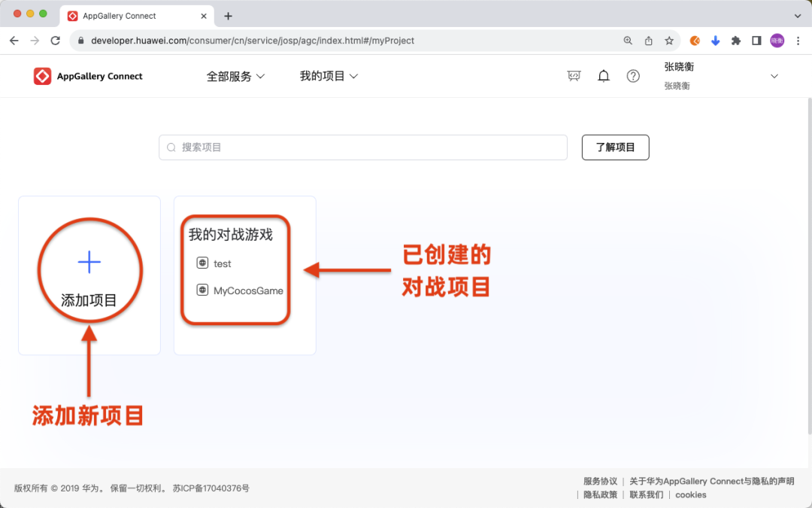
Task: Click the purple profile avatar icon
Action: pyautogui.click(x=777, y=41)
